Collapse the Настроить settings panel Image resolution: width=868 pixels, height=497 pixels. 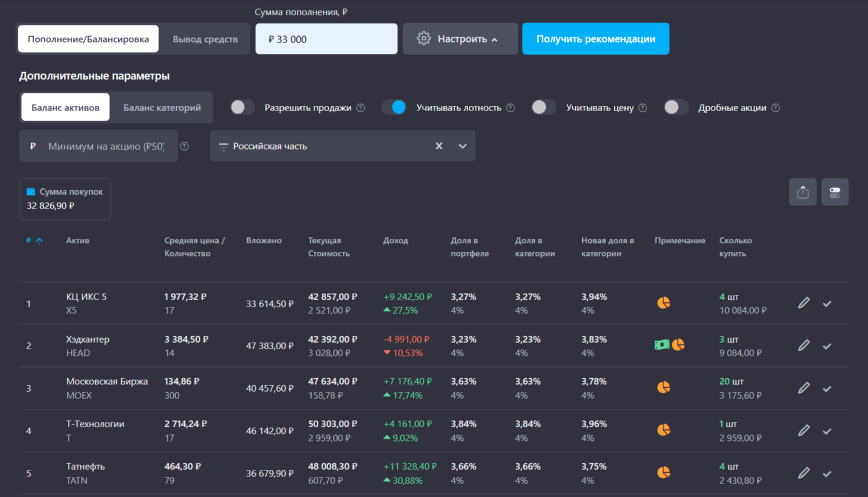pos(460,39)
